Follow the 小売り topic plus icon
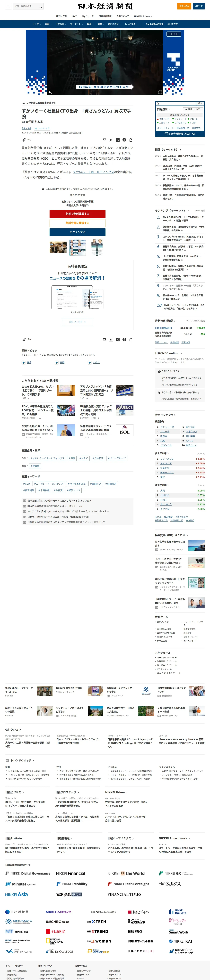The width and height of the screenshot is (210, 980). (90, 363)
